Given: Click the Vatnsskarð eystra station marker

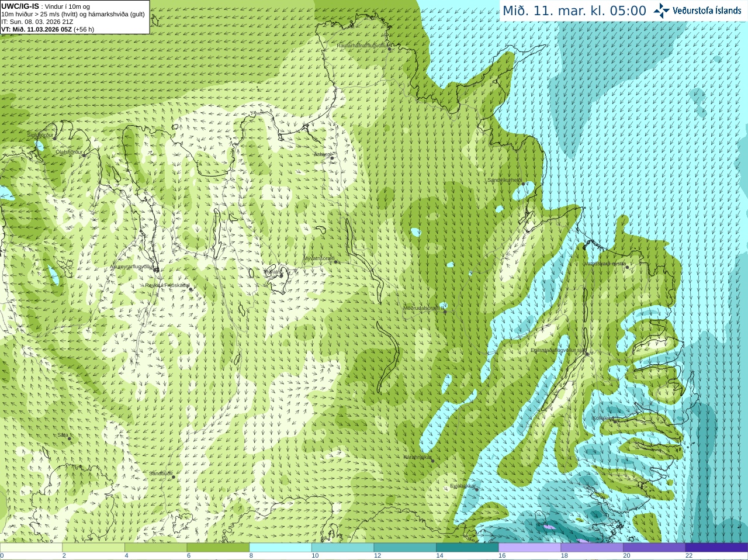Looking at the screenshot, I should 627,267.
